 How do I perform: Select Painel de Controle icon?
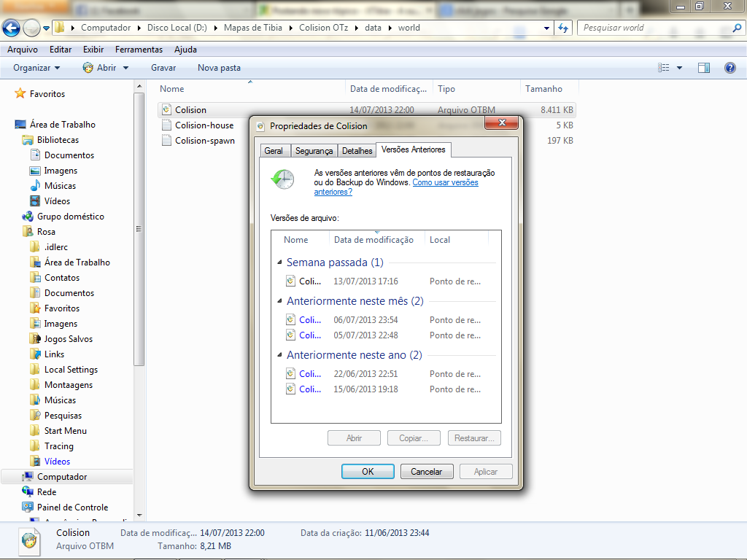pyautogui.click(x=28, y=507)
